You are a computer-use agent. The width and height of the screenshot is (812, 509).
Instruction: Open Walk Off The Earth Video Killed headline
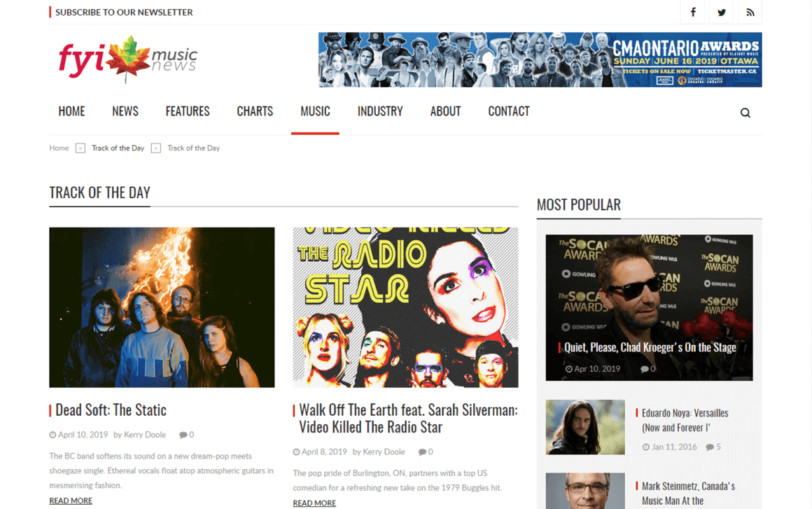408,419
